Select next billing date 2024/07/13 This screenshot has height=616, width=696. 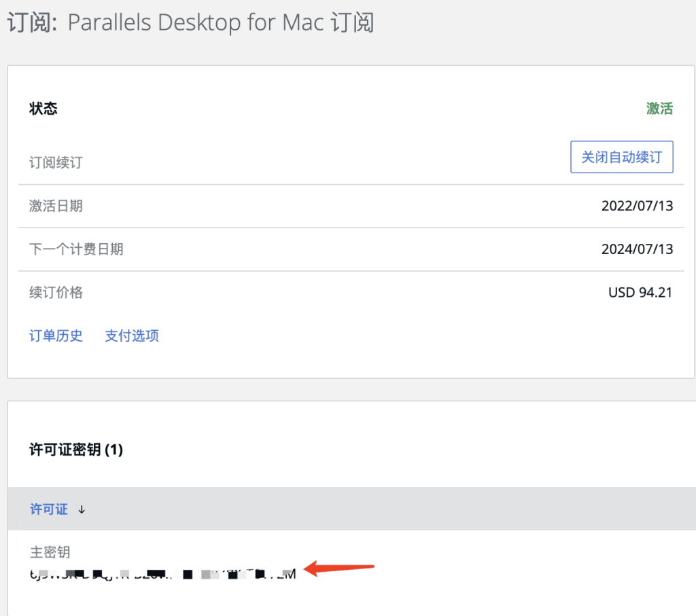click(x=638, y=249)
